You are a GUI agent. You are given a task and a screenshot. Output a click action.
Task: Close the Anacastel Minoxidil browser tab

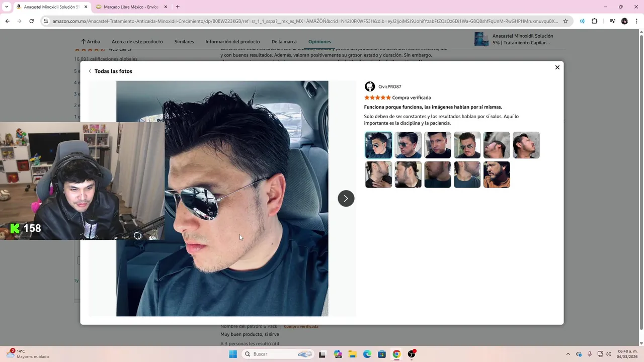85,7
